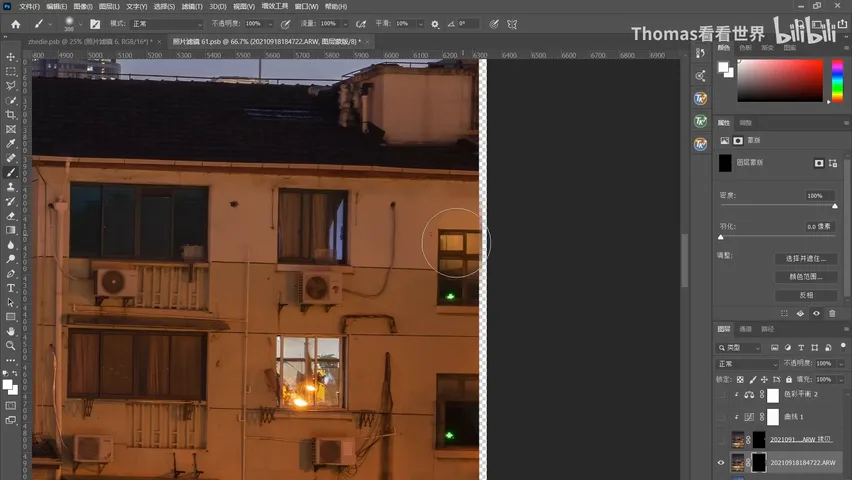Open brush opacity dropdown arrow
Screen dimensions: 852x480
[x=270, y=24]
